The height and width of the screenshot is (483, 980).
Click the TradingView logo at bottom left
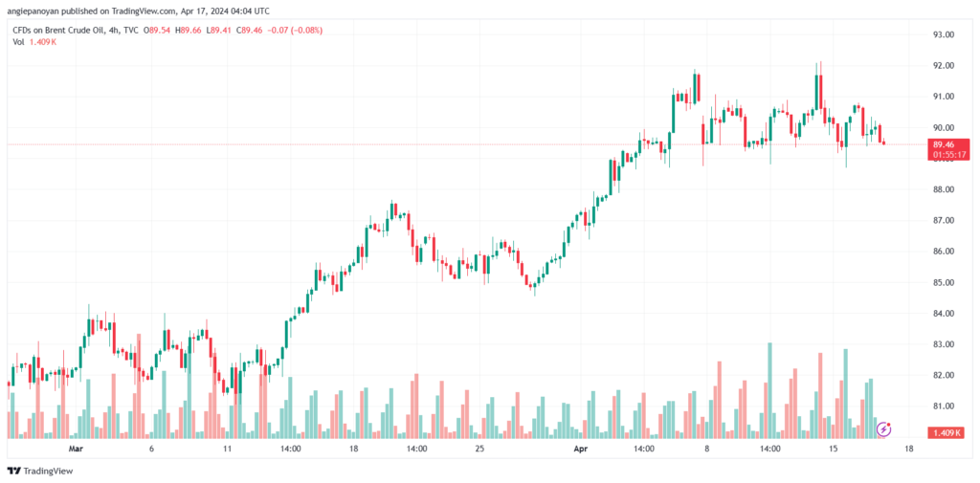[x=40, y=472]
